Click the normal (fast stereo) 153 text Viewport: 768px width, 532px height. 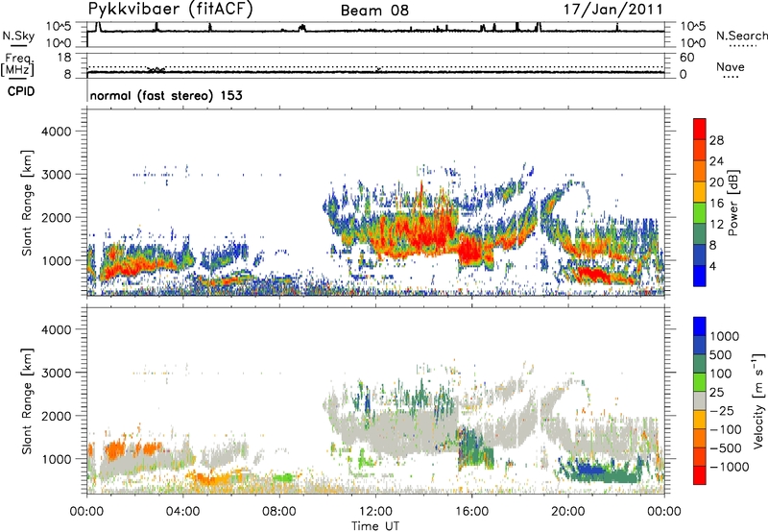[166, 95]
